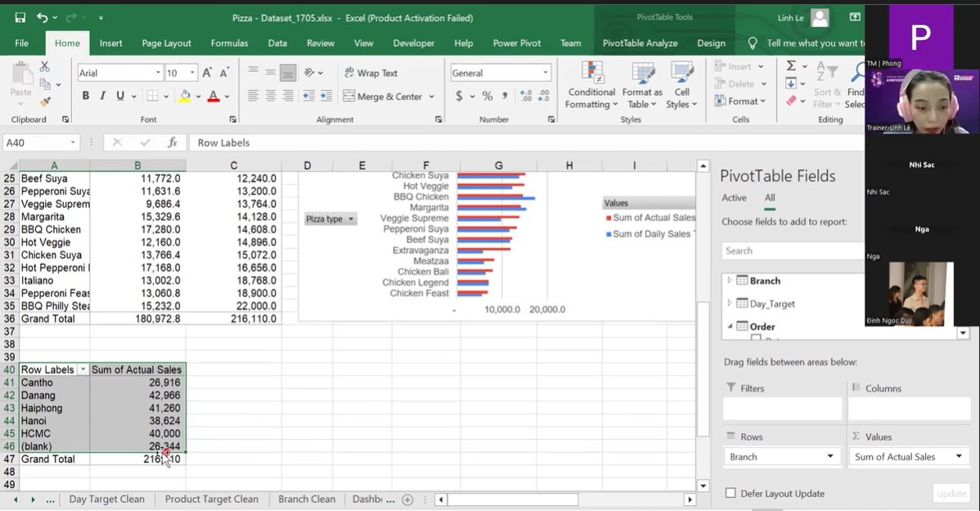980x511 pixels.
Task: Switch to the Branch Clean sheet tab
Action: 306,499
